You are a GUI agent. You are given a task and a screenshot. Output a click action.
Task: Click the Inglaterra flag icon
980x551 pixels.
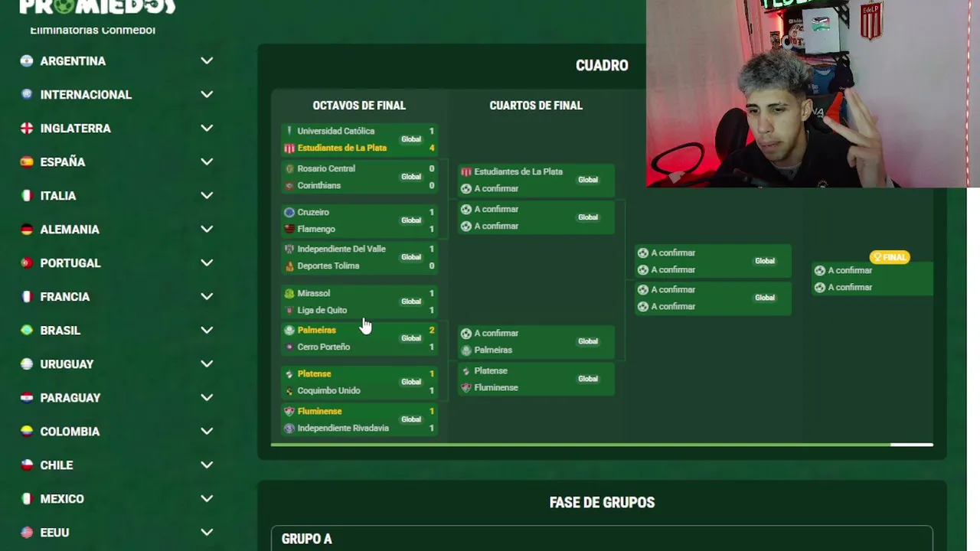pyautogui.click(x=27, y=129)
